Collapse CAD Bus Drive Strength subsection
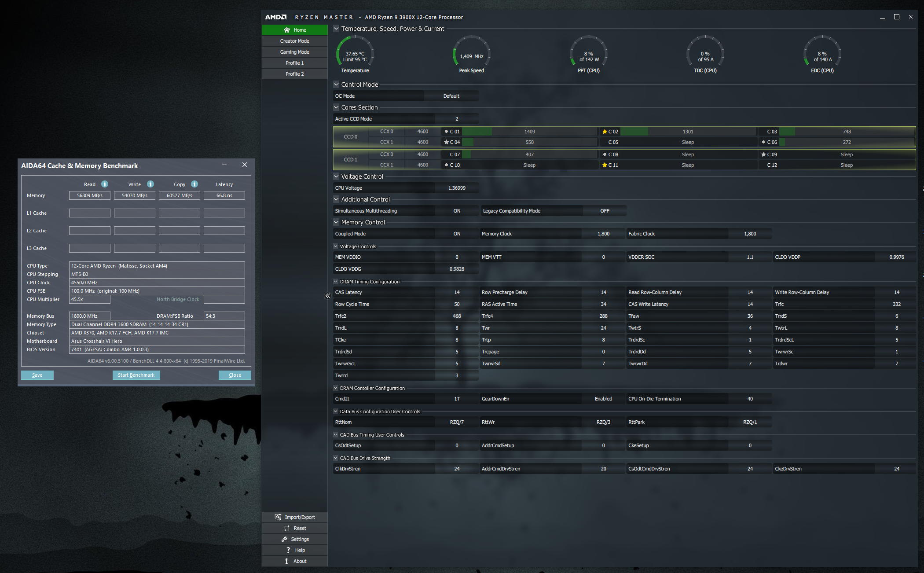The image size is (924, 573). 336,458
